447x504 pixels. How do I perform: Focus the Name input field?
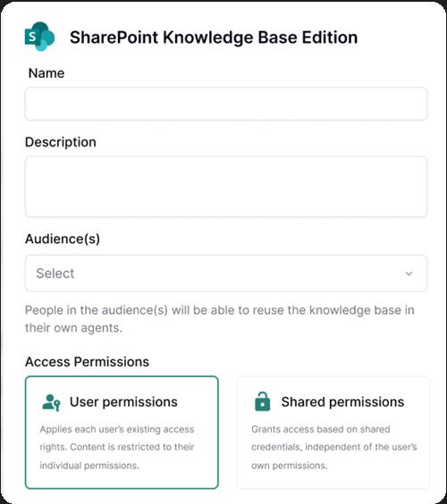(226, 104)
